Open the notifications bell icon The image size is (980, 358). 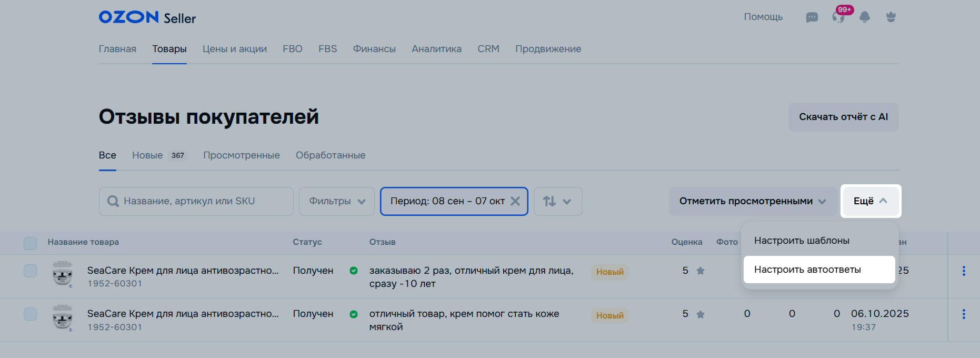pyautogui.click(x=864, y=17)
